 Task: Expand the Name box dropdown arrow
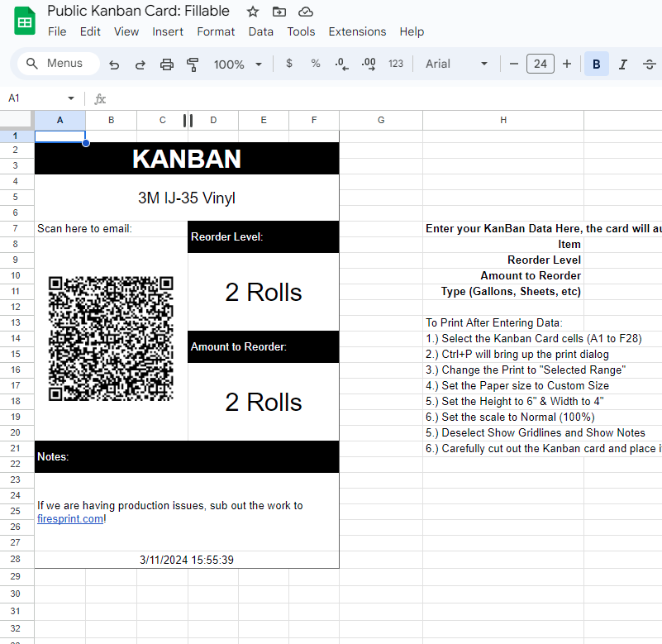click(x=71, y=98)
